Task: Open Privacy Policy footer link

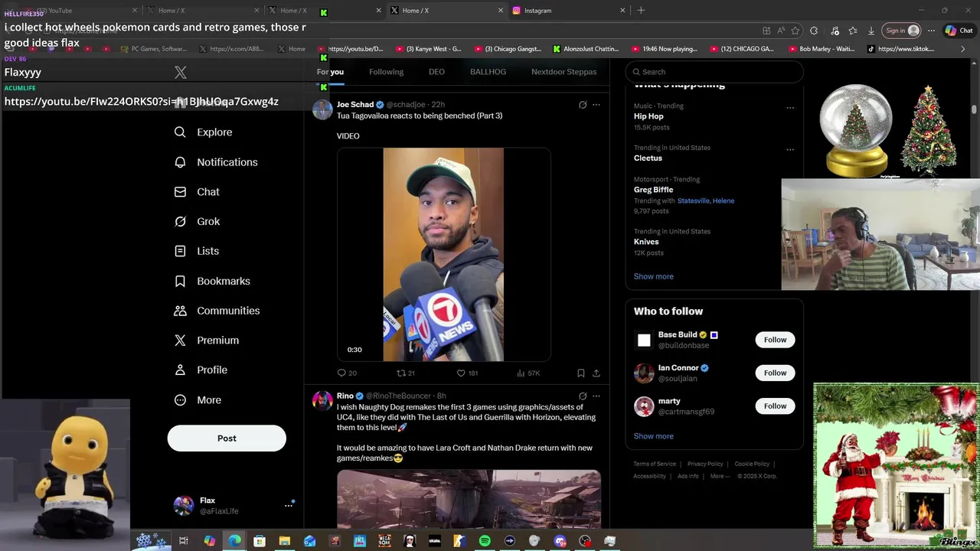Action: pyautogui.click(x=705, y=464)
